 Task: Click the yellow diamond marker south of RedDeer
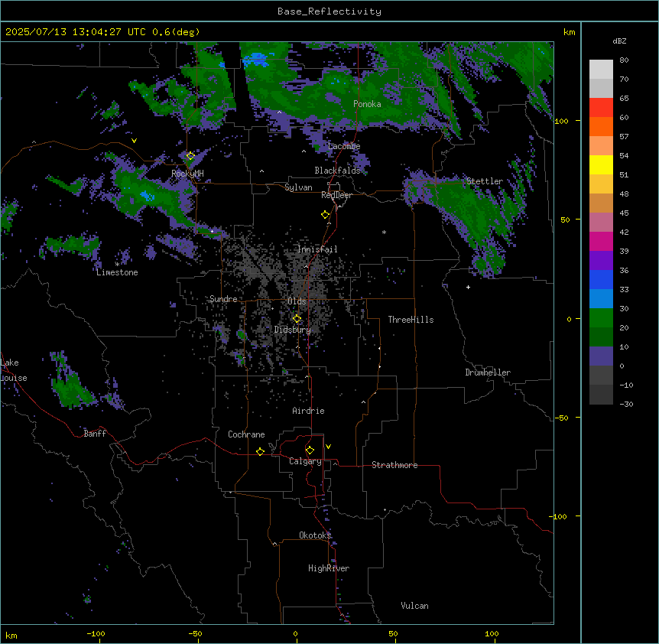(x=325, y=215)
